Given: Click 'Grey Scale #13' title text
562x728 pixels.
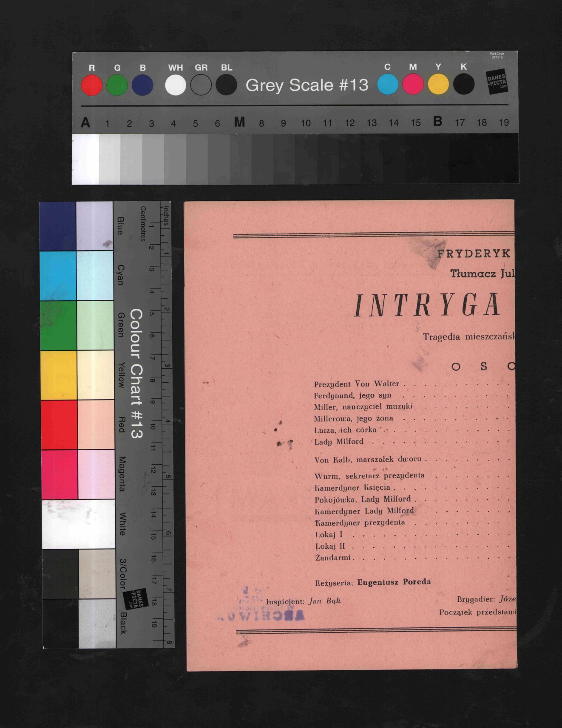Looking at the screenshot, I should [x=307, y=85].
